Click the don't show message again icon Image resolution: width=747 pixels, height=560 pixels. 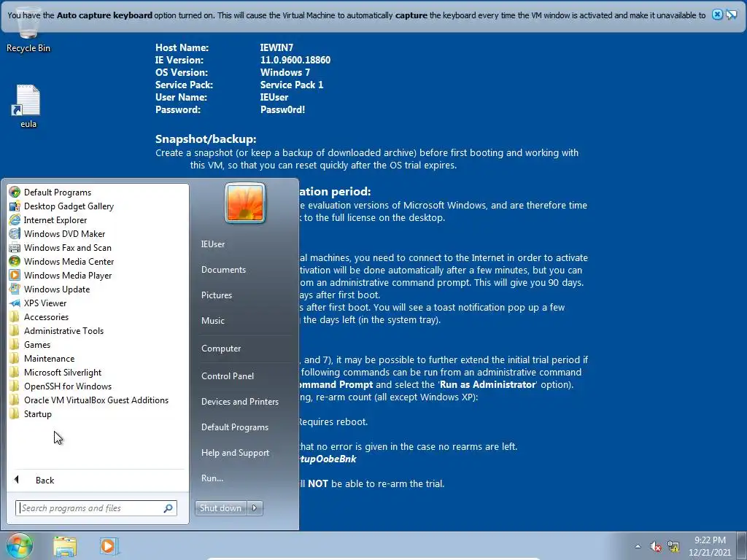click(x=731, y=15)
